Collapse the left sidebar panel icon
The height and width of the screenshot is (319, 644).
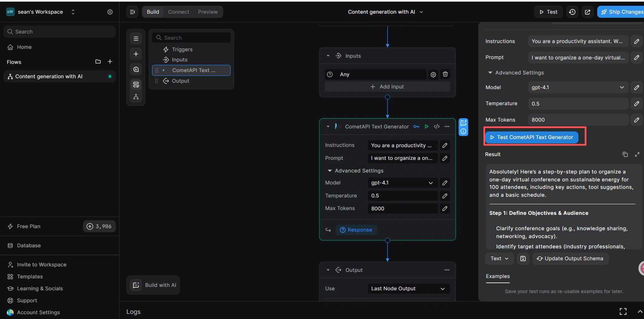coord(133,12)
